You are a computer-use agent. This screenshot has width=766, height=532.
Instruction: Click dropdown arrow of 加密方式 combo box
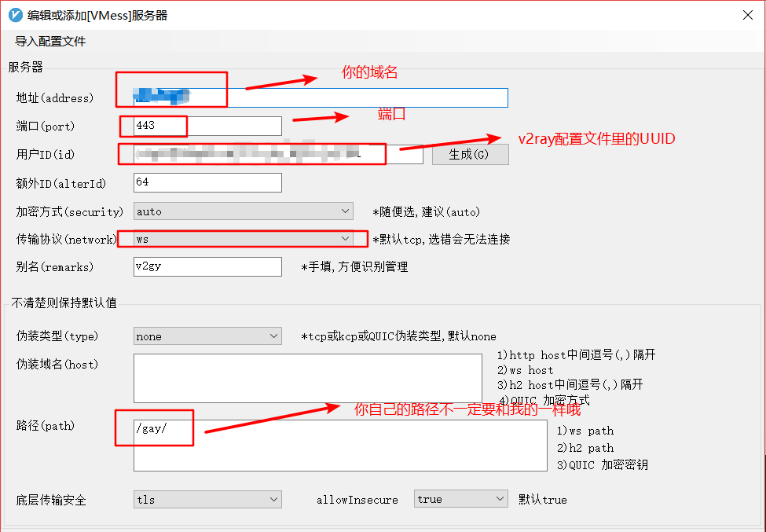(x=346, y=211)
